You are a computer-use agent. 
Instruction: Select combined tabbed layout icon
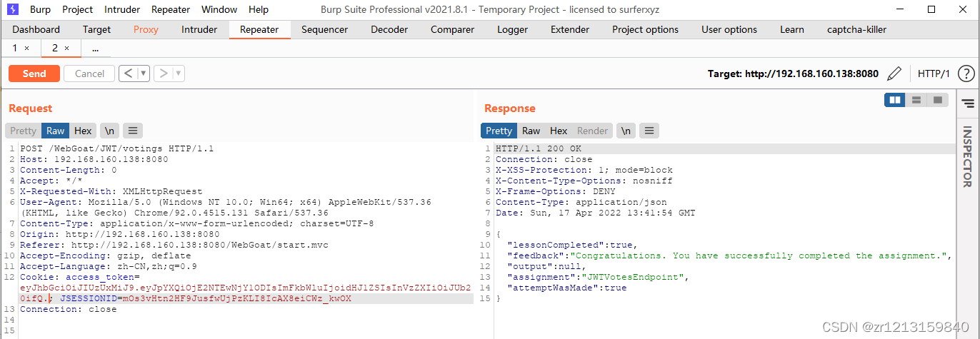pos(937,100)
